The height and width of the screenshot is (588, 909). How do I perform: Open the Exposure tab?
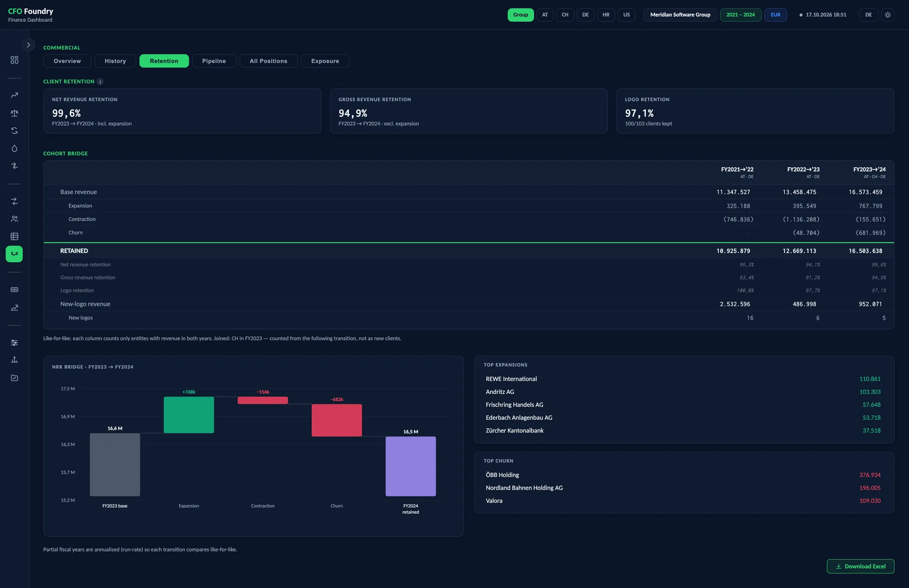pos(325,61)
